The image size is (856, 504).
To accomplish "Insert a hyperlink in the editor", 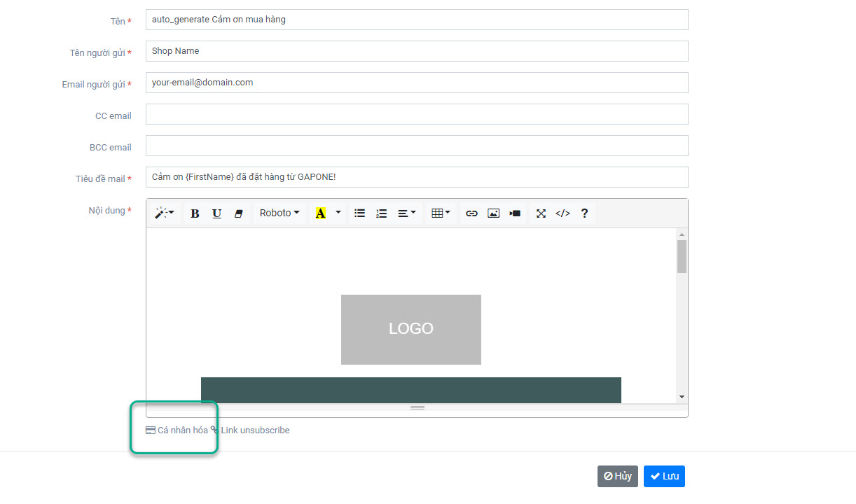I will tap(471, 213).
